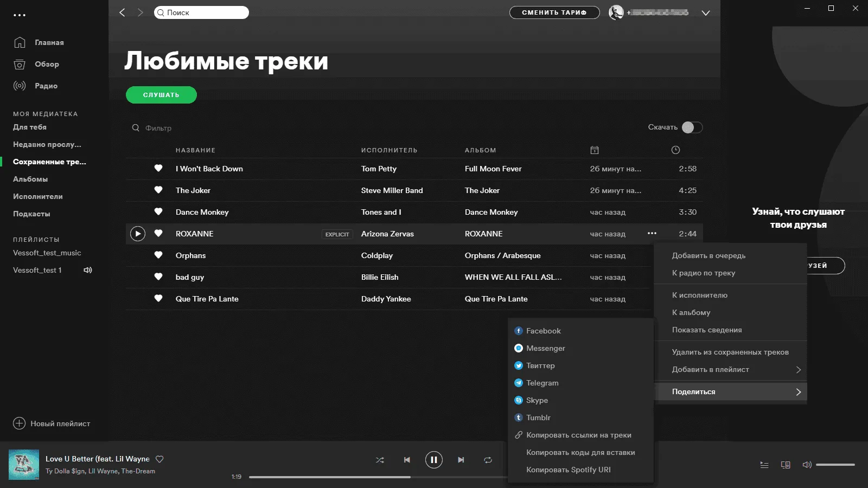Expand Поделиться submenu arrow
This screenshot has width=868, height=488.
[x=798, y=391]
